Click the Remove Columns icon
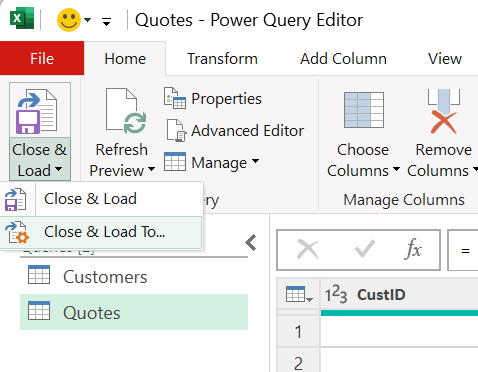The image size is (478, 372). pyautogui.click(x=444, y=111)
